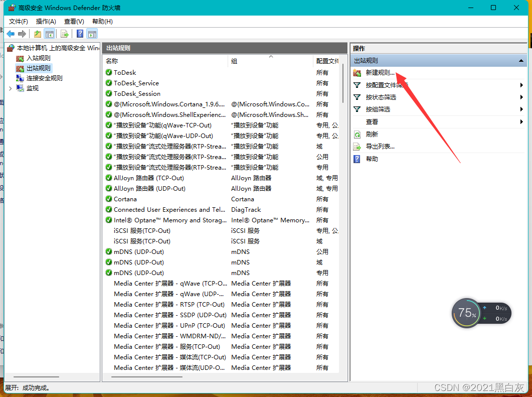Collapse the 出站规则 actions section
Image resolution: width=532 pixels, height=397 pixels.
tap(521, 61)
